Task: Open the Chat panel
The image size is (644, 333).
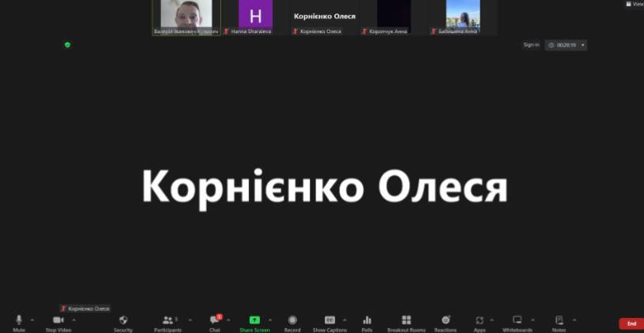Action: (x=215, y=324)
